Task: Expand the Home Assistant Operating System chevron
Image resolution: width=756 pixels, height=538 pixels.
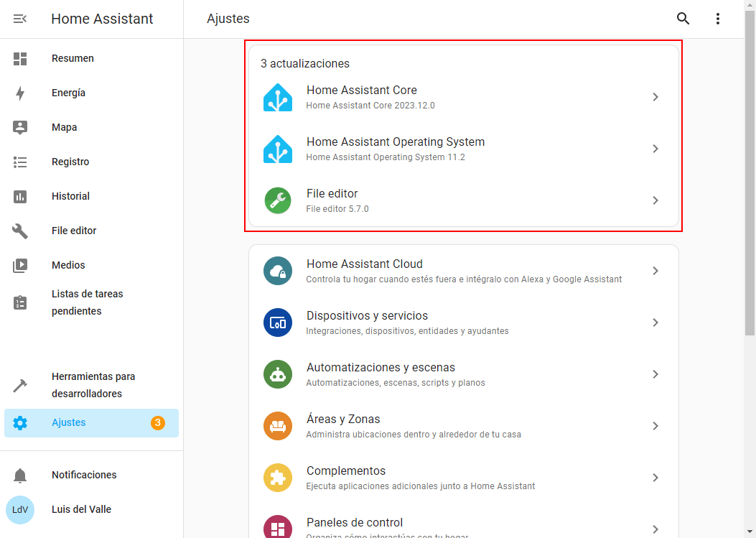Action: [655, 149]
